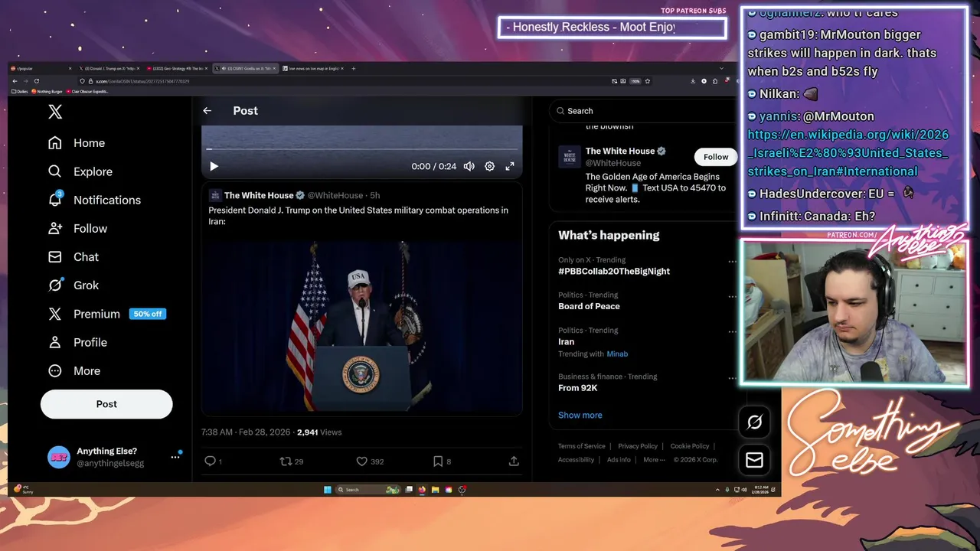Open more options for #PBBCollab20TheBigNight trend
Viewport: 980px width, 551px height.
point(732,262)
